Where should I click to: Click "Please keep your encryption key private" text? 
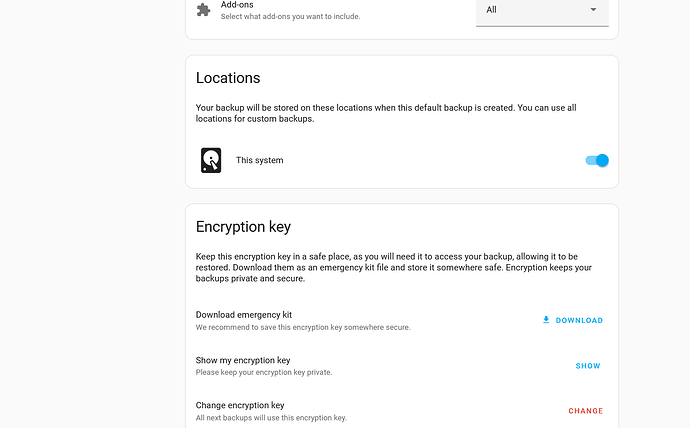264,372
